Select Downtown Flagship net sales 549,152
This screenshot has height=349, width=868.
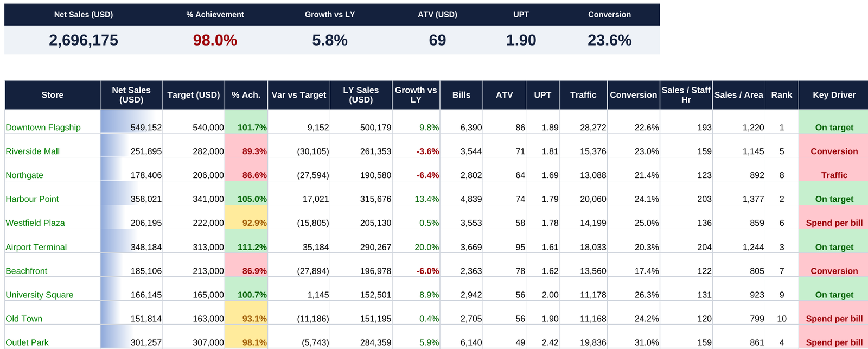pyautogui.click(x=131, y=122)
